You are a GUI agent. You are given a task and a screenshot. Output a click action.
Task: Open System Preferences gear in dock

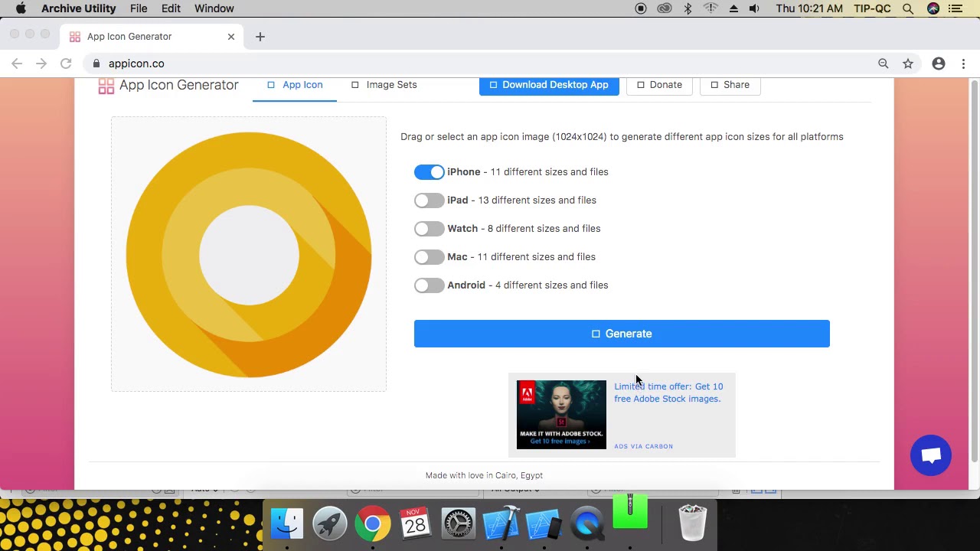tap(459, 524)
